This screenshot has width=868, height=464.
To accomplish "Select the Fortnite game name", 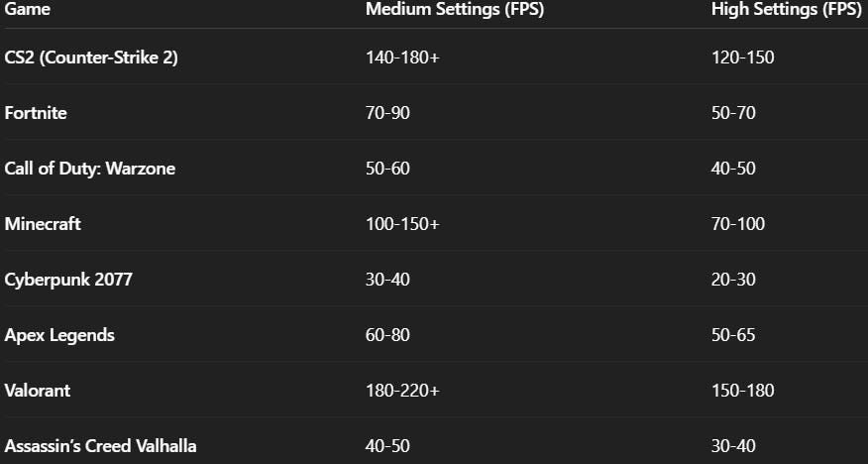I will point(36,113).
